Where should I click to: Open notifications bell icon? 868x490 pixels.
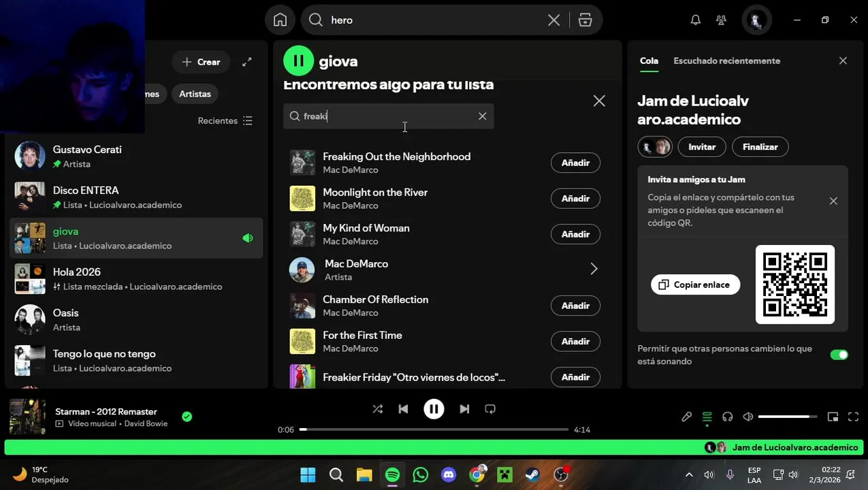695,20
